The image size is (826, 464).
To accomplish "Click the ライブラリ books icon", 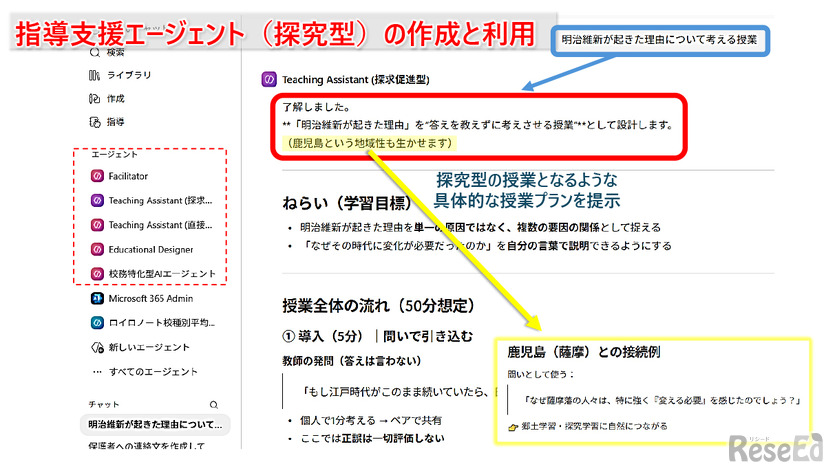I will click(94, 75).
